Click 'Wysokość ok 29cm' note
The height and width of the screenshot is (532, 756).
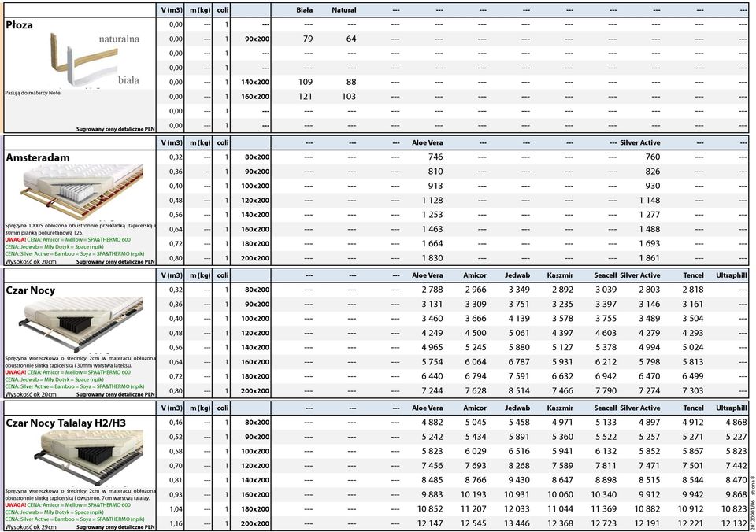pyautogui.click(x=31, y=526)
